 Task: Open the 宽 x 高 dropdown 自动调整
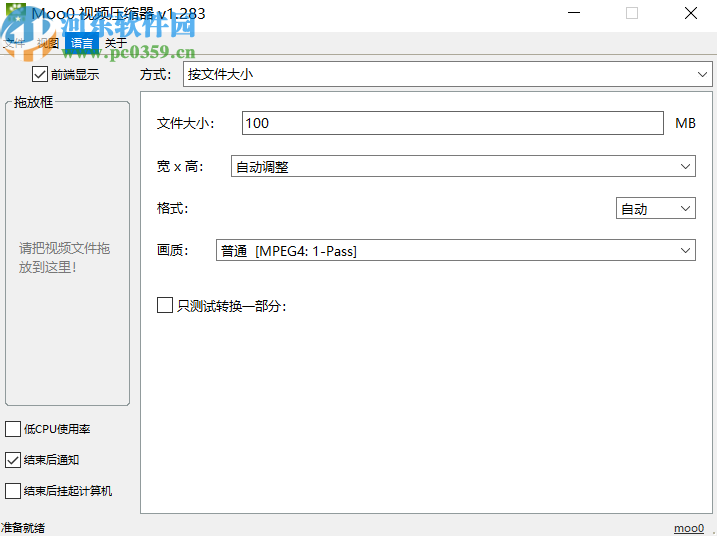click(x=463, y=166)
